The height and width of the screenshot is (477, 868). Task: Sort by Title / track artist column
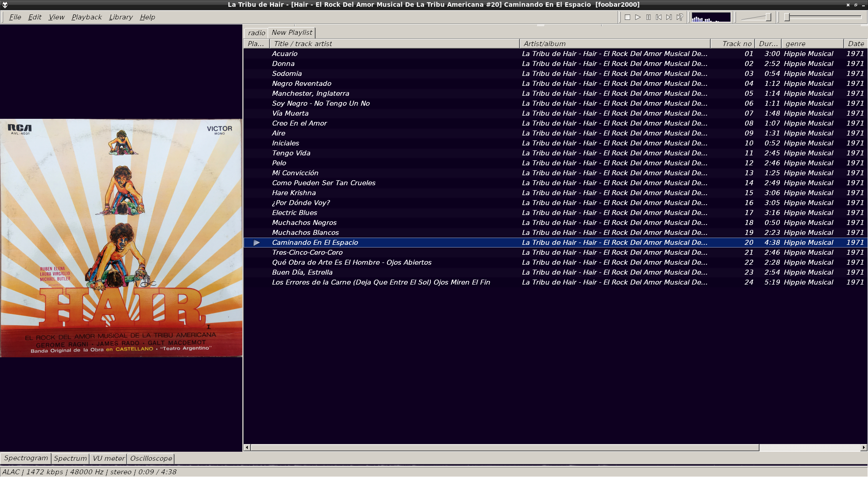click(x=394, y=44)
